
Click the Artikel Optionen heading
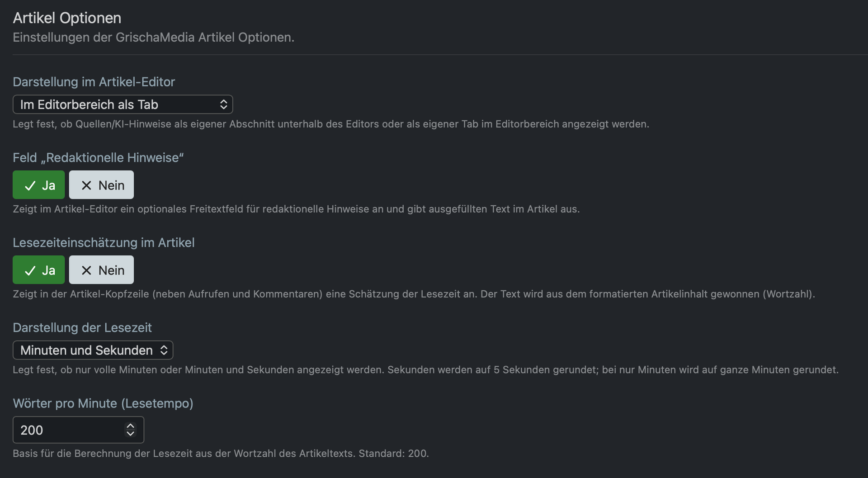coord(67,18)
